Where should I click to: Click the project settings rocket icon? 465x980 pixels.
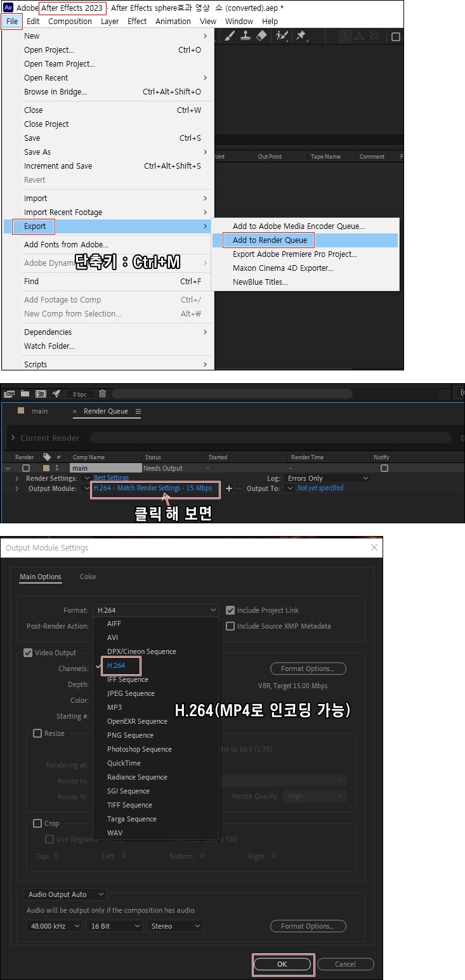(x=56, y=393)
